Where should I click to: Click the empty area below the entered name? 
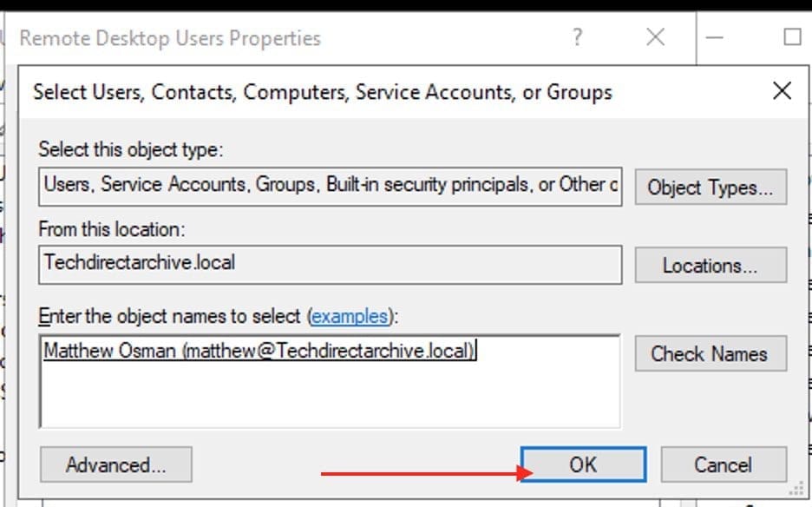coord(330,398)
